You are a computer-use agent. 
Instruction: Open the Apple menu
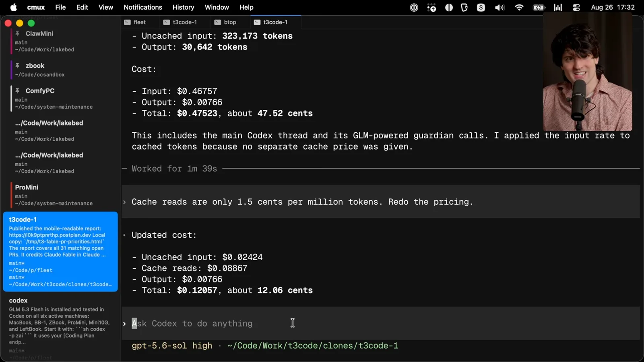[13, 7]
